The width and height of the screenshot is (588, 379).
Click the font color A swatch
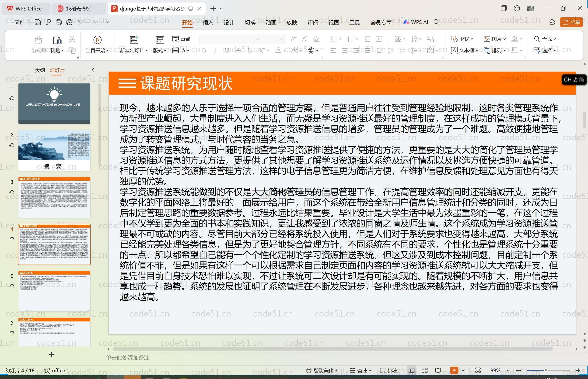point(278,50)
